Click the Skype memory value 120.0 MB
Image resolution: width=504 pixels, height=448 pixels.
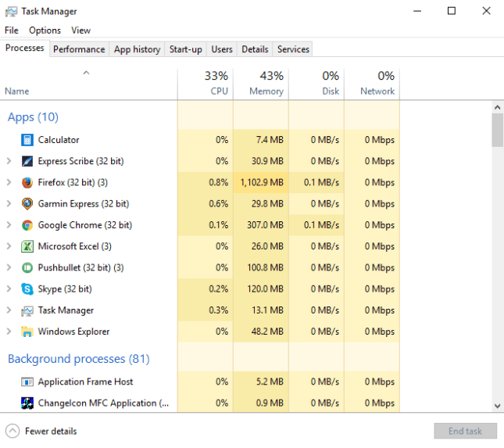265,289
